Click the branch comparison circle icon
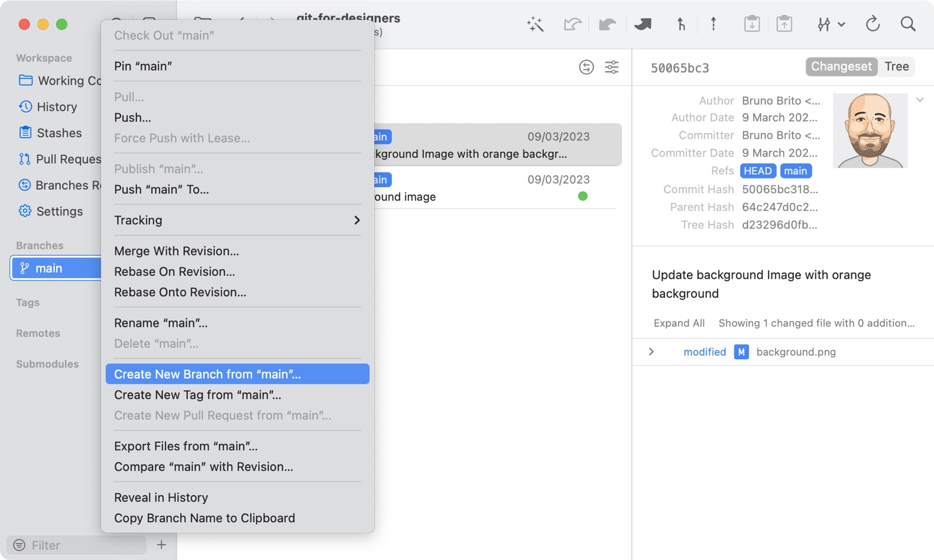 (586, 67)
